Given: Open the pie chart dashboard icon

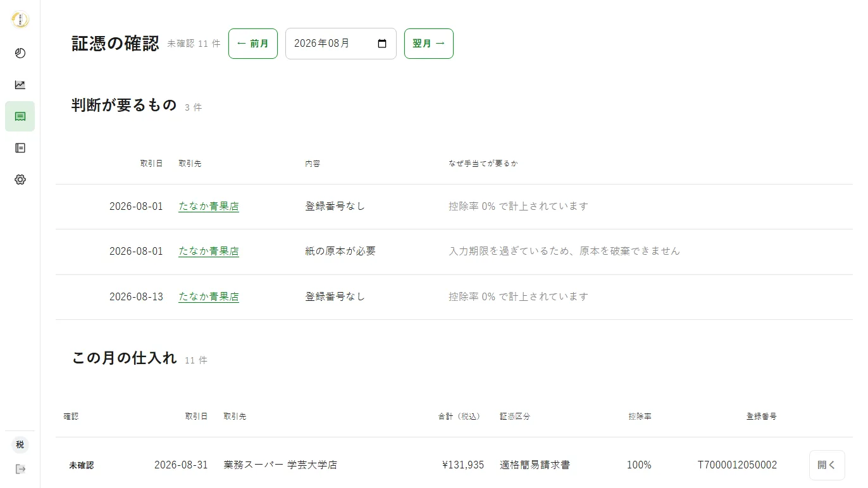Looking at the screenshot, I should (x=20, y=53).
